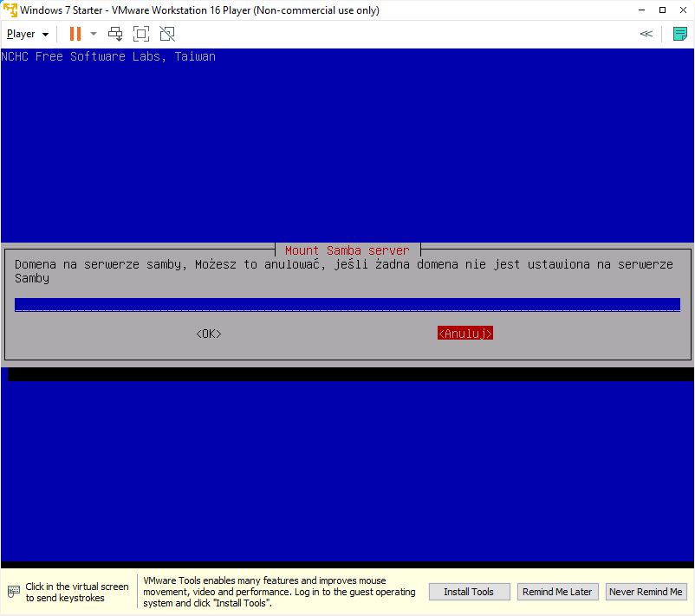695x616 pixels.
Task: Click the Samba domain input field
Action: click(347, 304)
